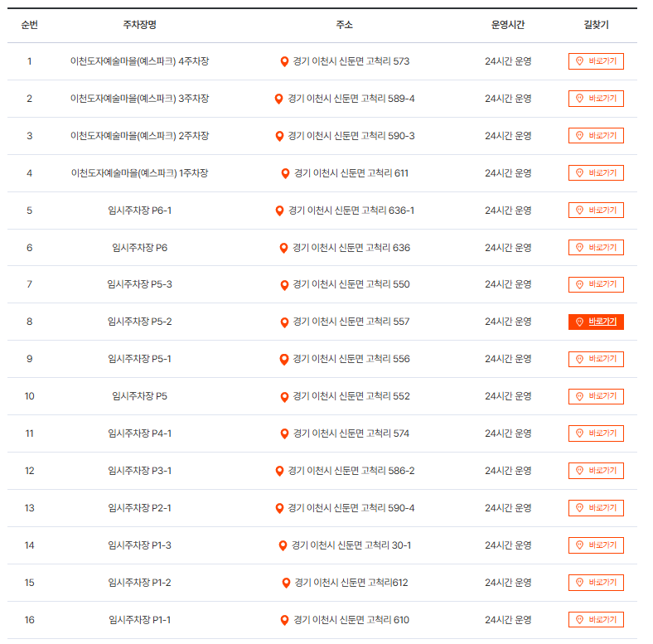Click the 길찾기 column header
The width and height of the screenshot is (653, 644).
pyautogui.click(x=596, y=25)
